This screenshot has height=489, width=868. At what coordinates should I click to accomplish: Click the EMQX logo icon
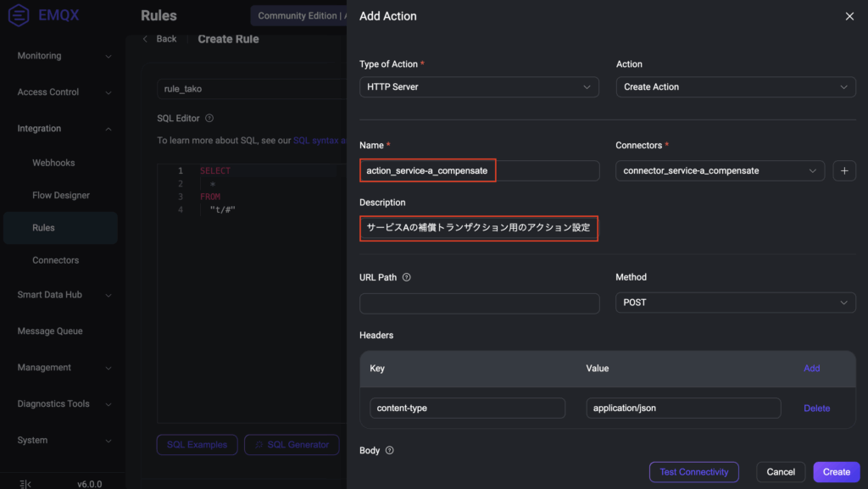(20, 16)
